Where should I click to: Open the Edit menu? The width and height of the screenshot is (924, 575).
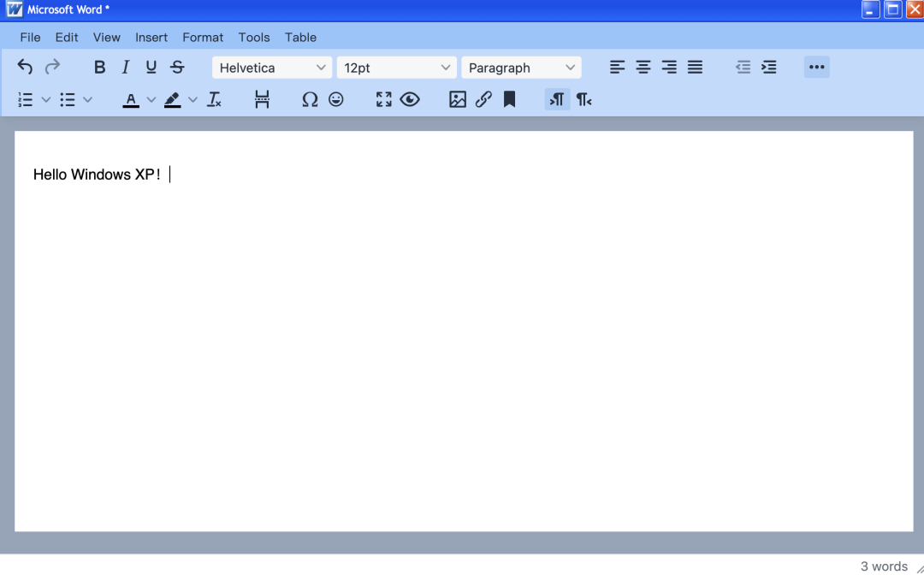[x=67, y=37]
